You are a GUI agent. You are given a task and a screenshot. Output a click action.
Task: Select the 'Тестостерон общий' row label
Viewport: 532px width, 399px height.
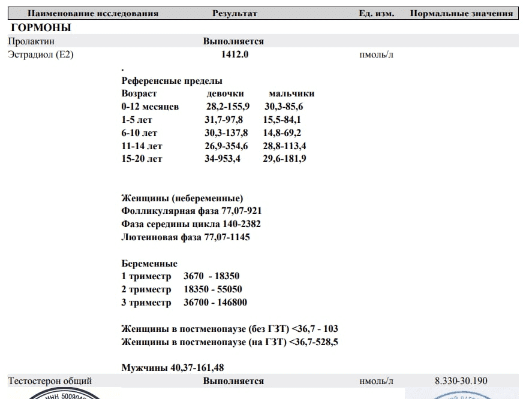pyautogui.click(x=50, y=381)
